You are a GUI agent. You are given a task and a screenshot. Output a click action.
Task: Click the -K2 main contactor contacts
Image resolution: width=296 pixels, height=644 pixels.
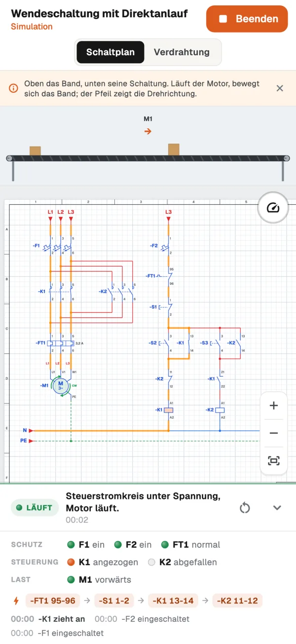point(122,292)
